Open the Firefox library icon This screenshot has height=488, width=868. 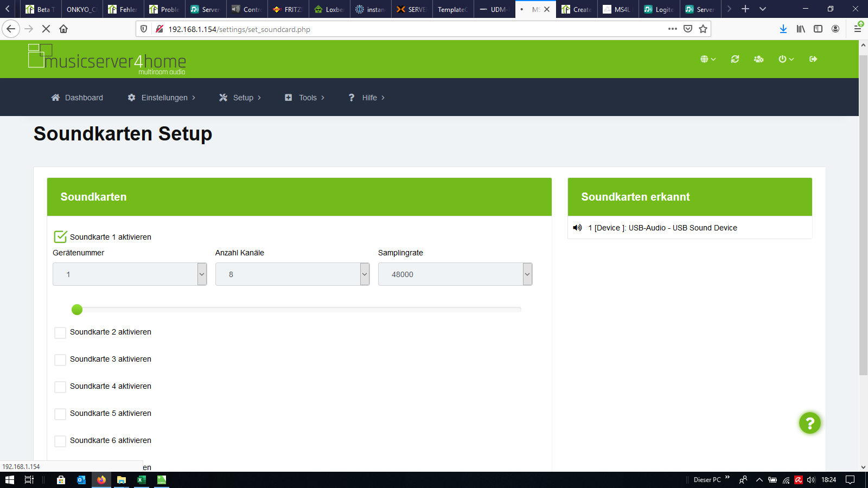point(801,29)
